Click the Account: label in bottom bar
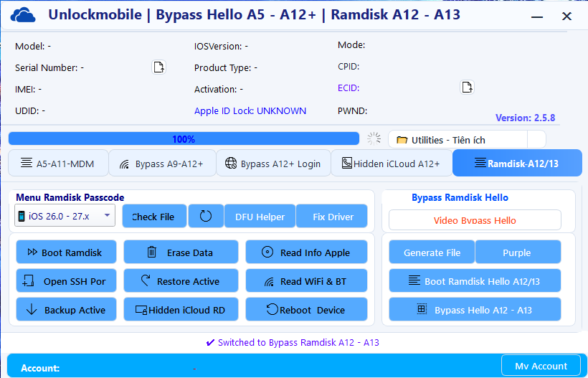This screenshot has width=588, height=378. 40,368
